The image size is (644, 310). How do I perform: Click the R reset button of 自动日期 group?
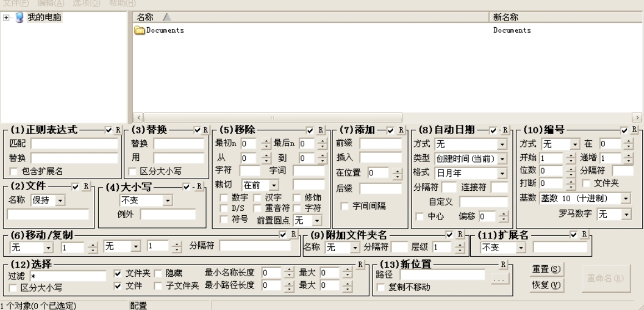coord(505,130)
